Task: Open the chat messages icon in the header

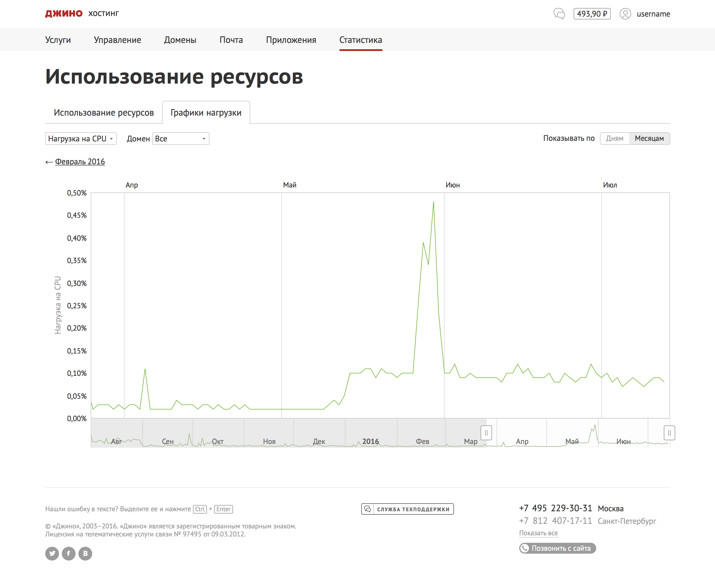Action: 560,14
